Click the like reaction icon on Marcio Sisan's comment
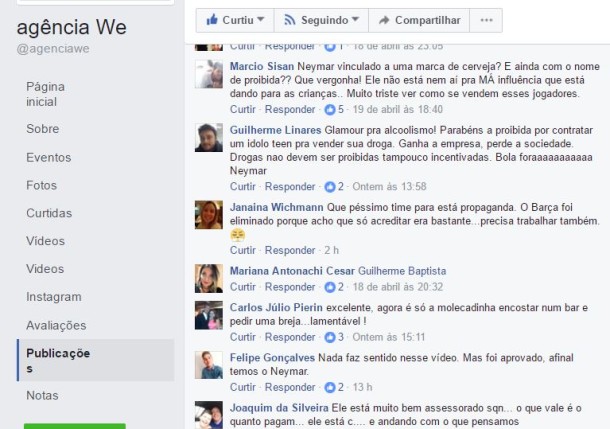Screen dimensions: 610x429 click(x=330, y=110)
